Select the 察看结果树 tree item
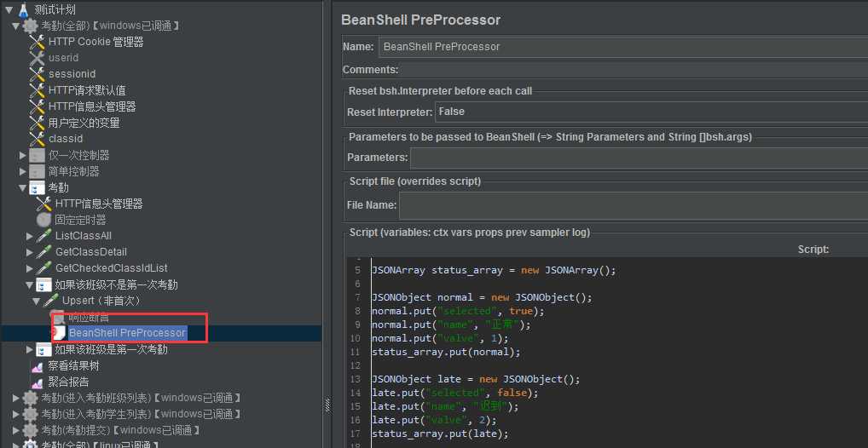Screen dimensions: 868x448 (74, 366)
